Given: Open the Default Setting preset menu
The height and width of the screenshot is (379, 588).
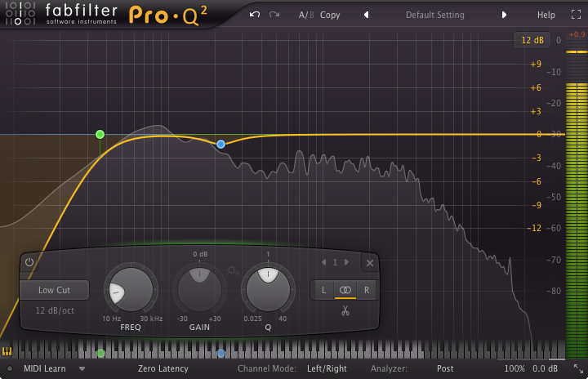Looking at the screenshot, I should pos(435,15).
